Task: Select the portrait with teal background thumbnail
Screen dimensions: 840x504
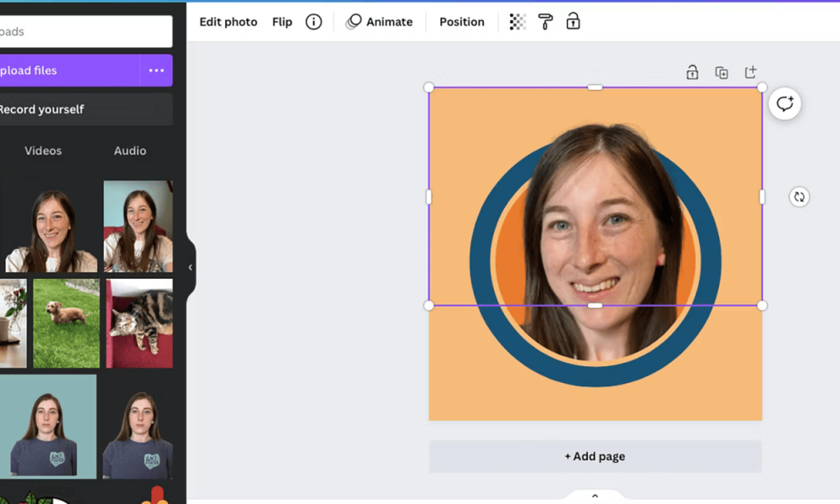Action: coord(48,427)
